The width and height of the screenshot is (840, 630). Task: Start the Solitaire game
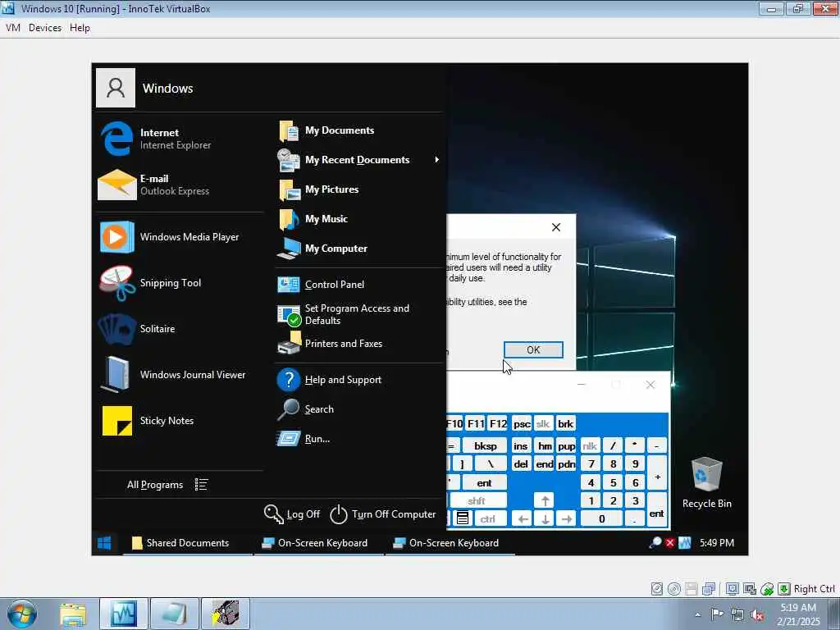point(180,329)
